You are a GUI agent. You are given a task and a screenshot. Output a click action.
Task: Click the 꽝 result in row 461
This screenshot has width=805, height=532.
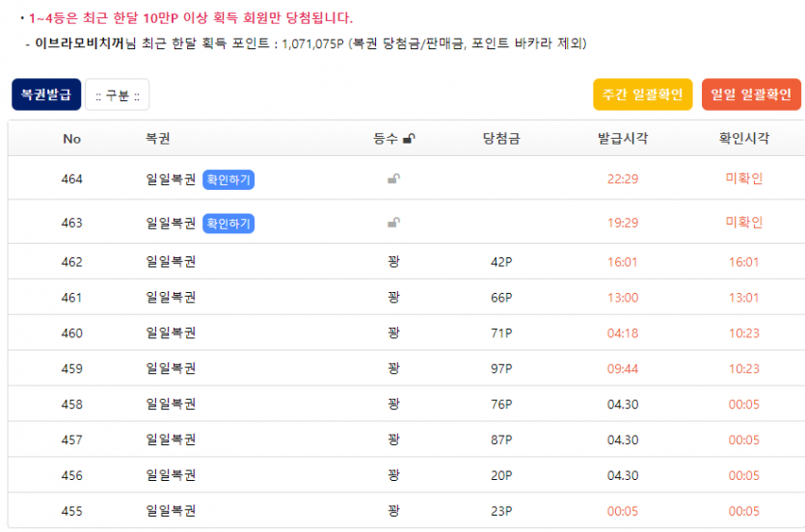(393, 298)
